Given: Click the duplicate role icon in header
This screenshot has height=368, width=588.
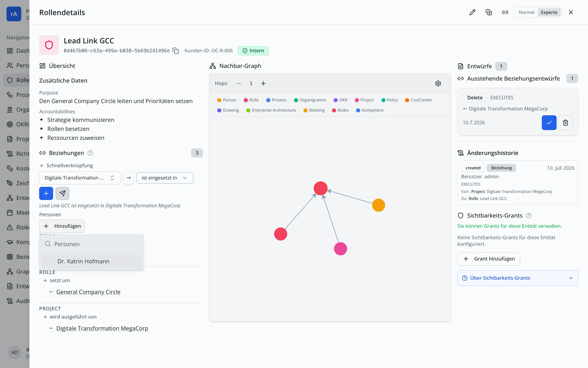Looking at the screenshot, I should [x=489, y=12].
